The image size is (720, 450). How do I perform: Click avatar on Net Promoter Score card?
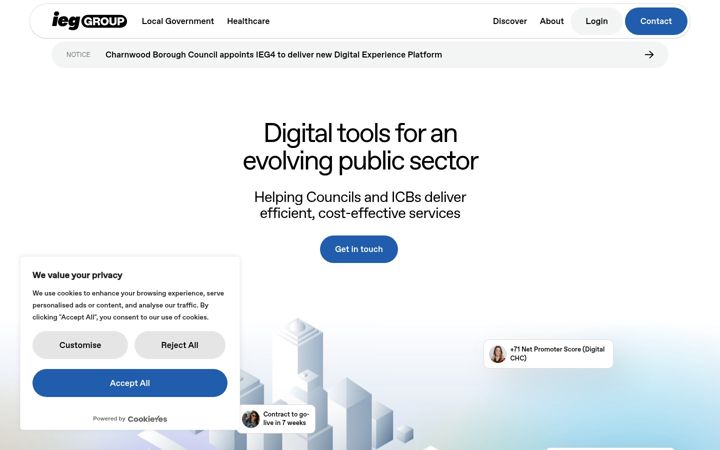click(x=497, y=354)
